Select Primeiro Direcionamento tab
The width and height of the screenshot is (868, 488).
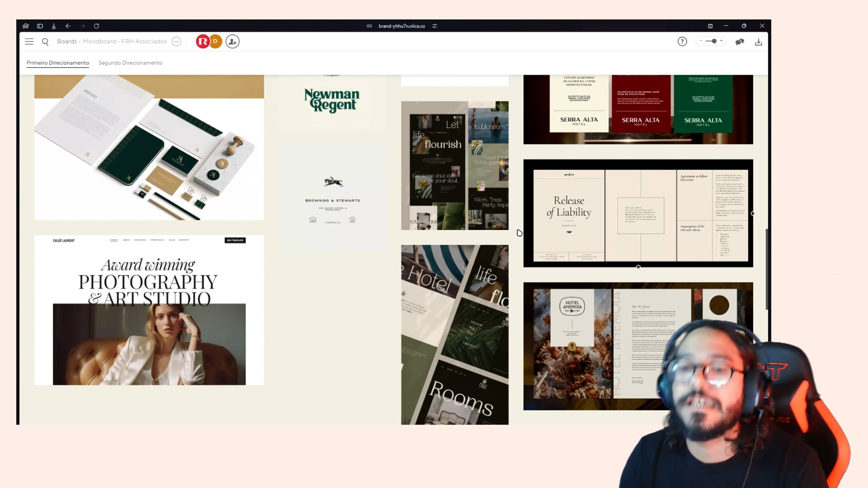click(58, 63)
